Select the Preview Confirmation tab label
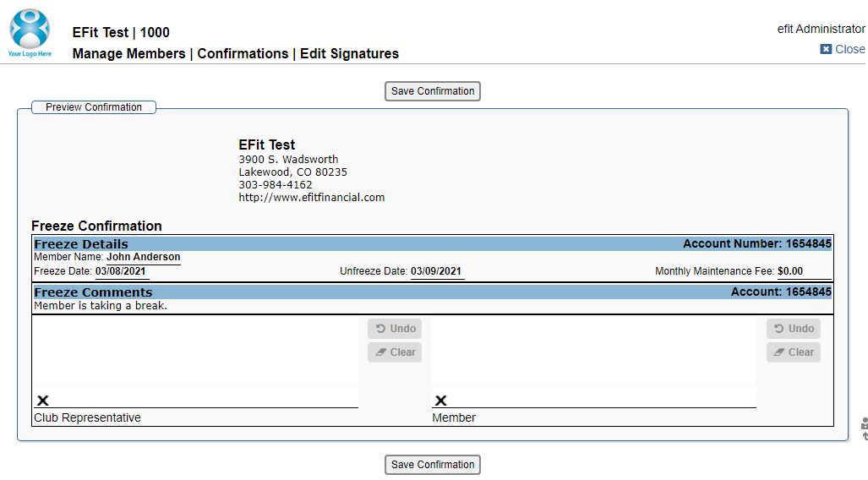This screenshot has height=480, width=868. tap(94, 107)
